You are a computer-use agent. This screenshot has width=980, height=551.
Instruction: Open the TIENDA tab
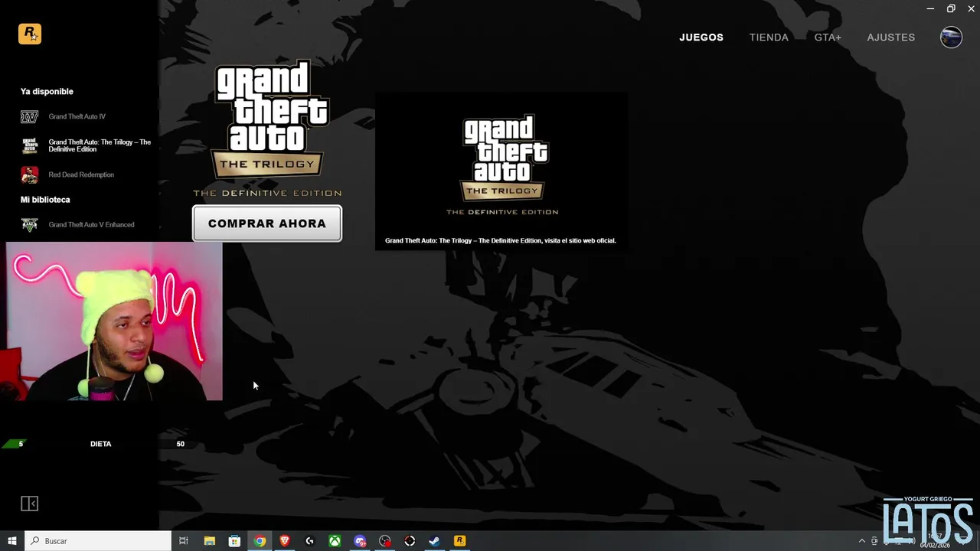769,37
